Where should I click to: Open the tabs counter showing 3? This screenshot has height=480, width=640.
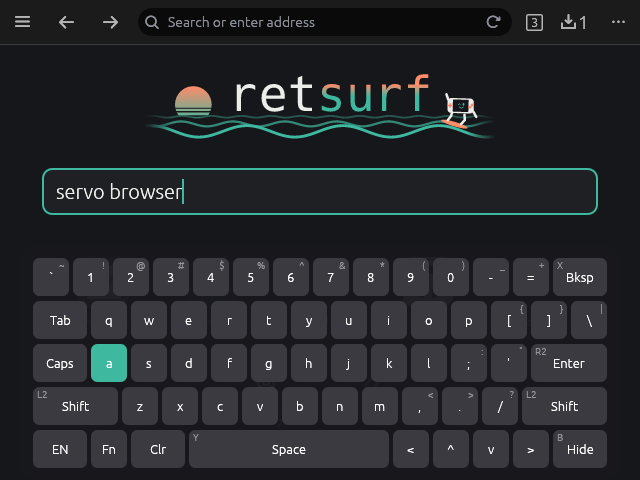click(x=534, y=22)
